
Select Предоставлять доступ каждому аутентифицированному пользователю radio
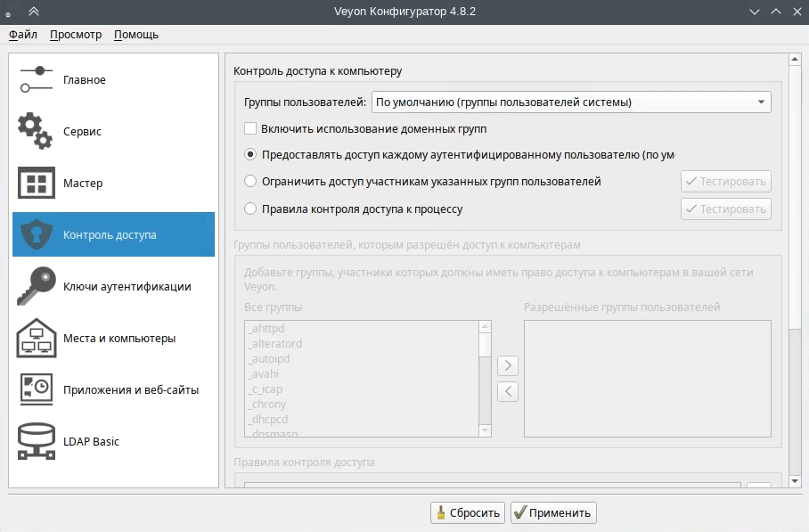(x=250, y=154)
